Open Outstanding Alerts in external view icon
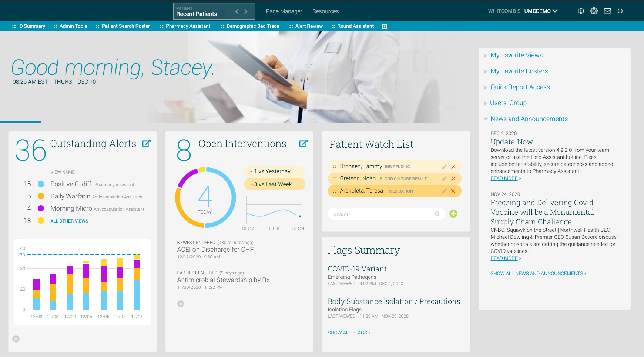Viewport: 644px width, 357px height. click(x=147, y=143)
